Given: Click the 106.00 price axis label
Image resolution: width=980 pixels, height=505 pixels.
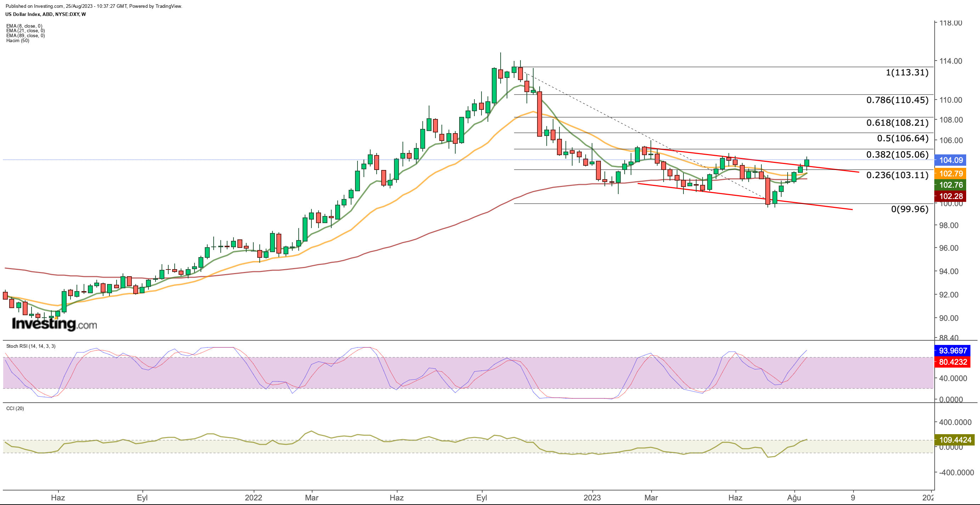Looking at the screenshot, I should (951, 140).
